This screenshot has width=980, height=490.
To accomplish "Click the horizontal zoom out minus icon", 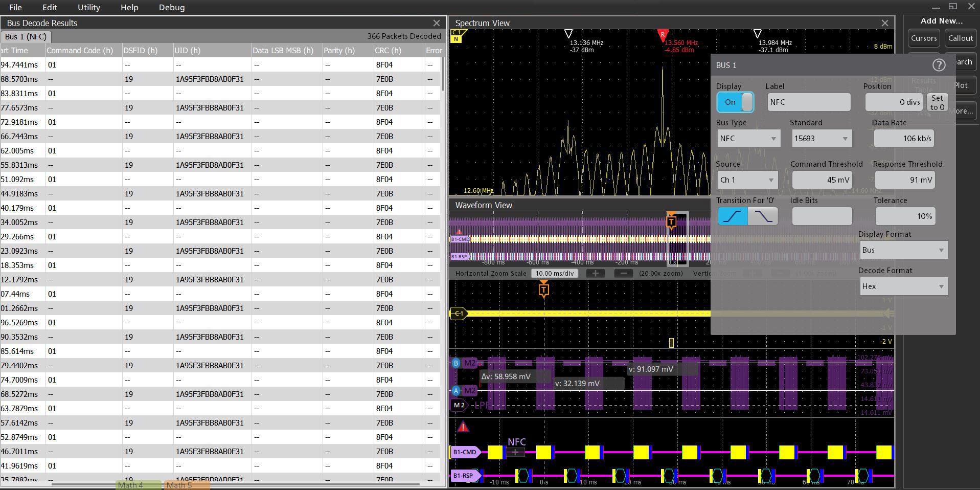I will (x=624, y=273).
